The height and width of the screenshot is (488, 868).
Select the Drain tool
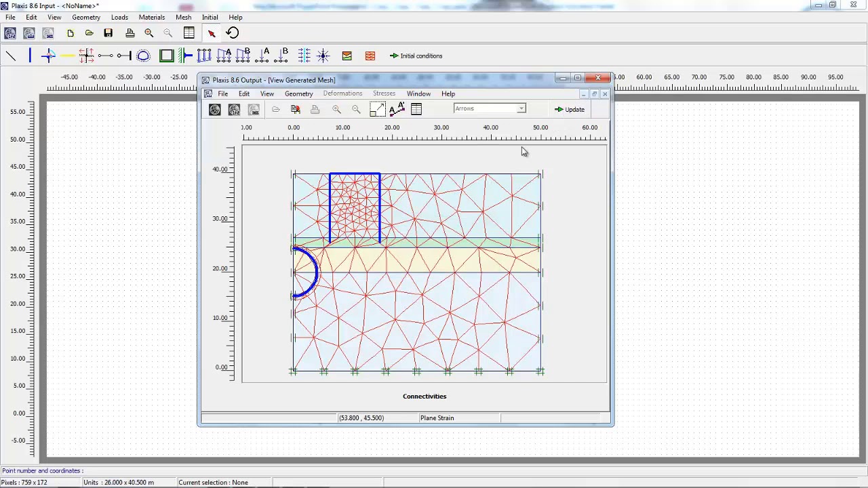click(x=304, y=56)
